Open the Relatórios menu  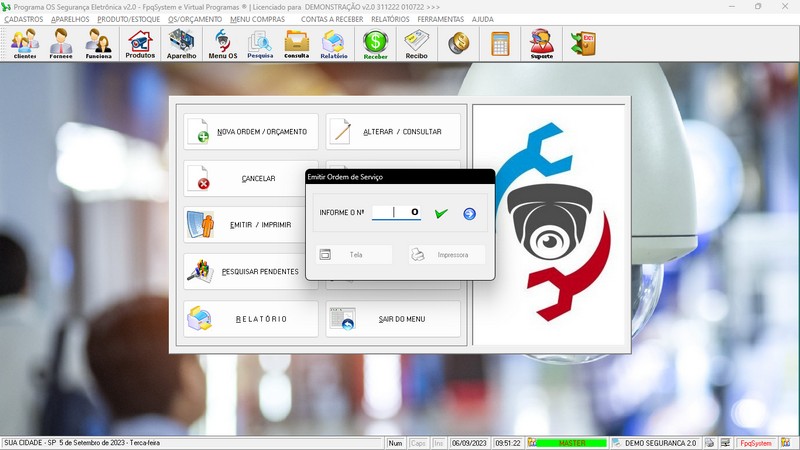[x=390, y=19]
